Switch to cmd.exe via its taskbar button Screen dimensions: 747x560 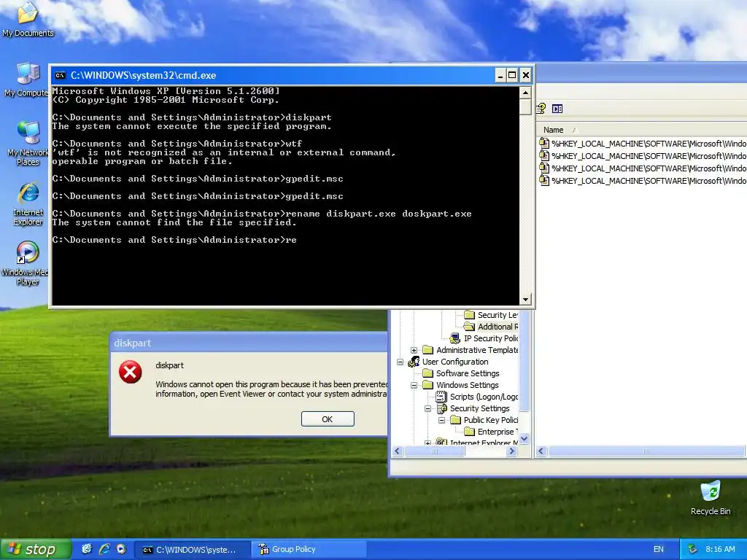[192, 550]
